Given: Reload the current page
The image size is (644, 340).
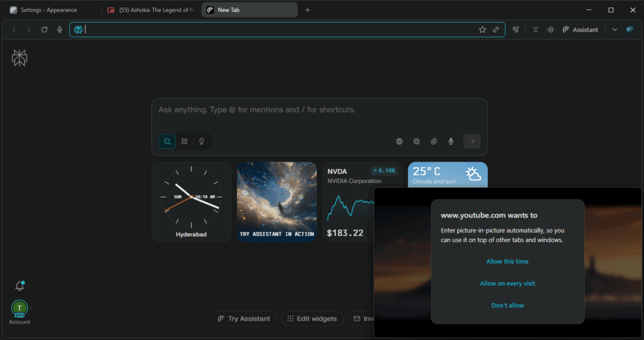Looking at the screenshot, I should (x=45, y=30).
